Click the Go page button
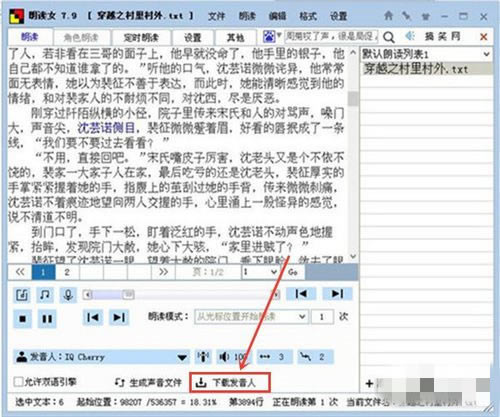The width and height of the screenshot is (500, 417). (x=293, y=272)
